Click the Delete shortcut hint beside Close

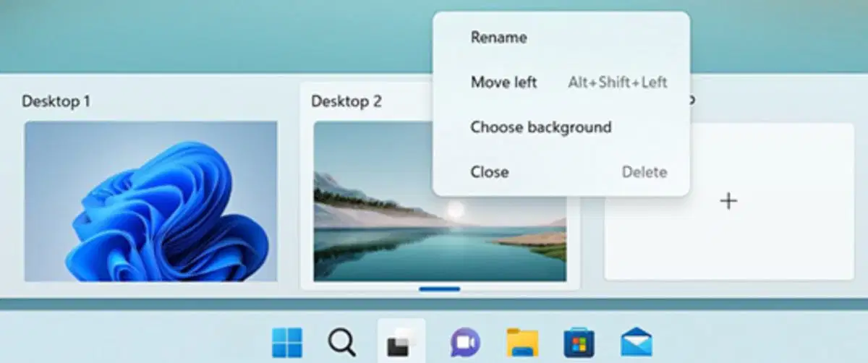tap(644, 172)
